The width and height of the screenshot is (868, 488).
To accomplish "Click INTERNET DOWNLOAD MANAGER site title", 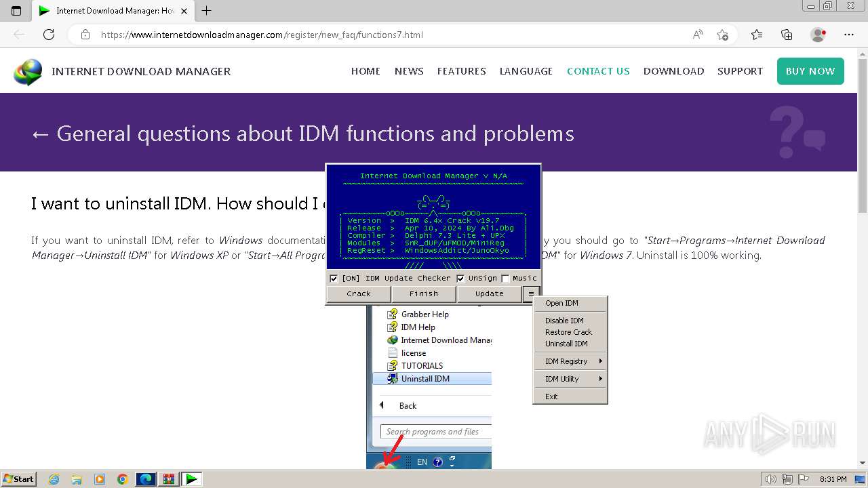I will point(141,71).
